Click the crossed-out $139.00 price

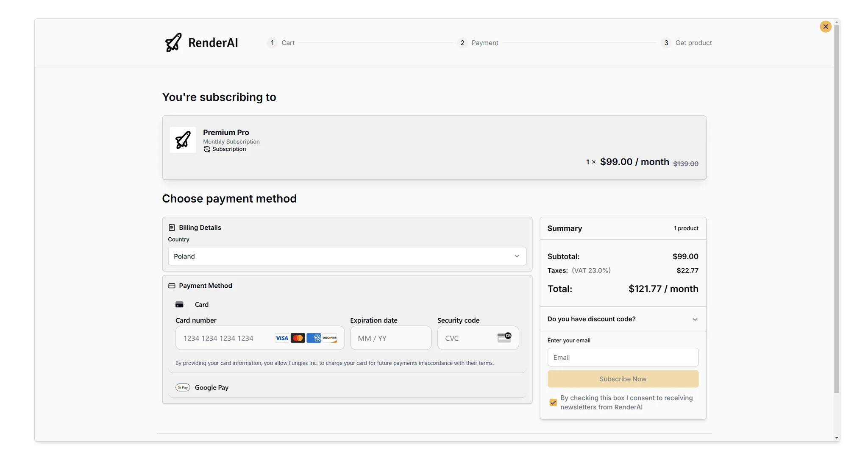click(686, 164)
